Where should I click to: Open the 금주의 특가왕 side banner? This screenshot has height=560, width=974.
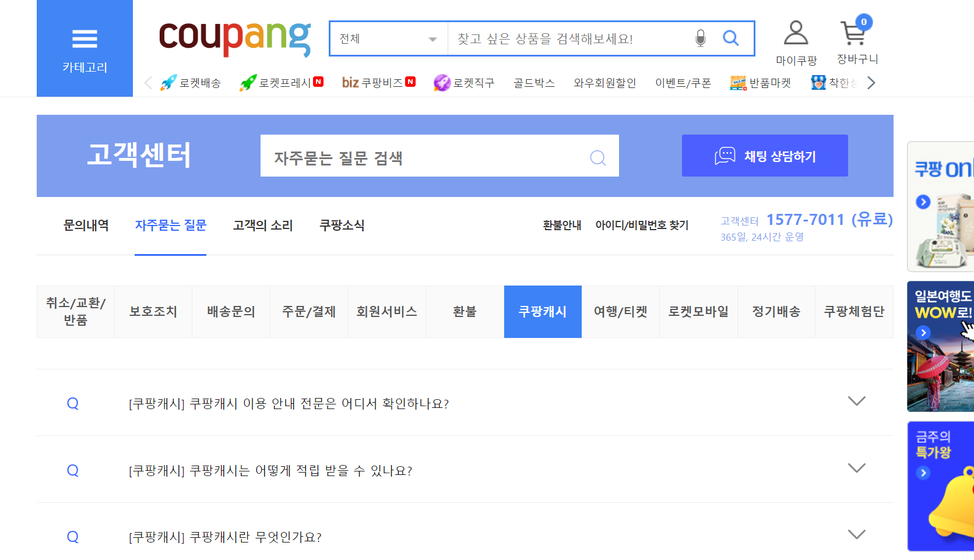(x=941, y=486)
